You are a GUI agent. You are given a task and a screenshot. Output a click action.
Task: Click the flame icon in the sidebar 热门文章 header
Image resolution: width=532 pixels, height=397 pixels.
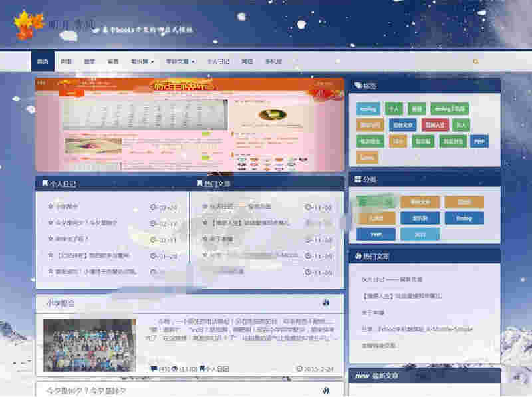(358, 256)
